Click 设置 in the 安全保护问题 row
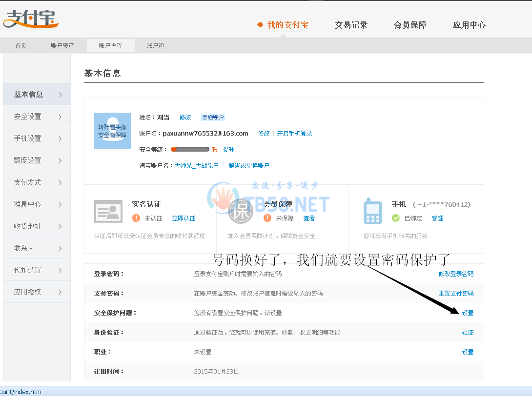 [x=468, y=313]
